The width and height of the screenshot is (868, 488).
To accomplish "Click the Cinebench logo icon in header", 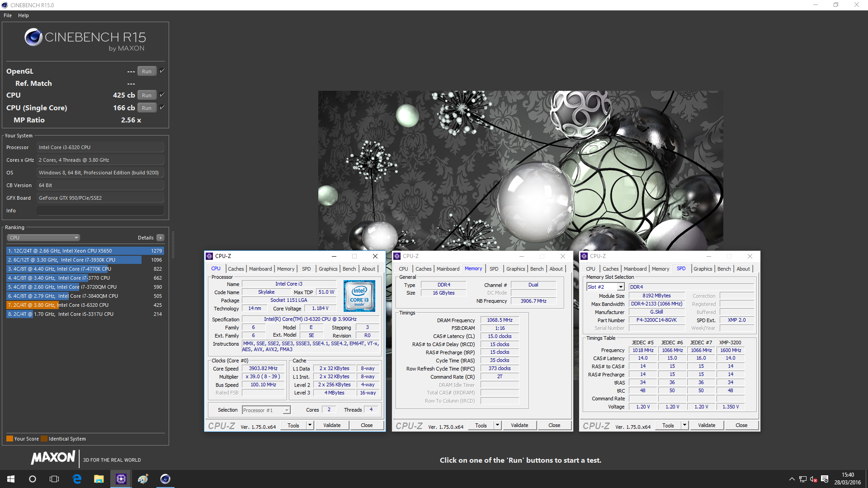I will click(33, 38).
